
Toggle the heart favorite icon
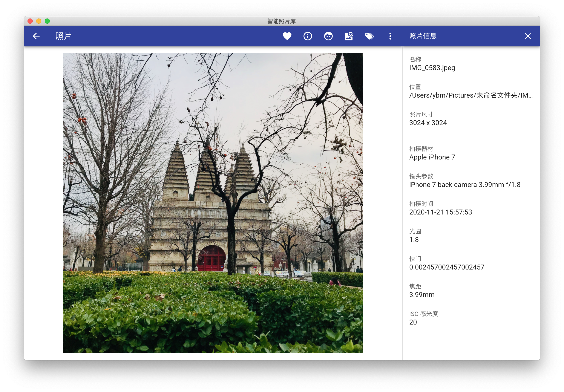tap(287, 36)
